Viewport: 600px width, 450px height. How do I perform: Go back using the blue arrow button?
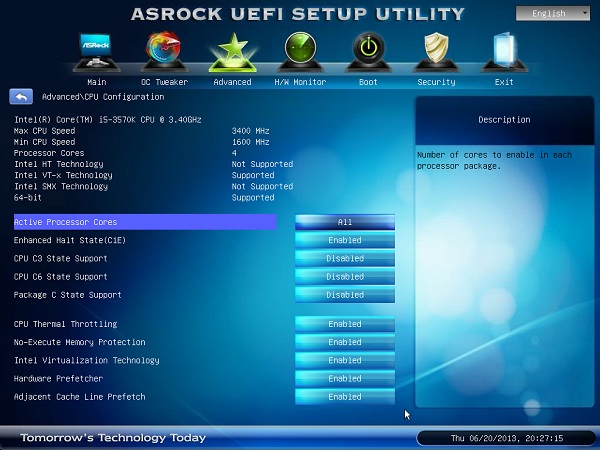[x=21, y=97]
